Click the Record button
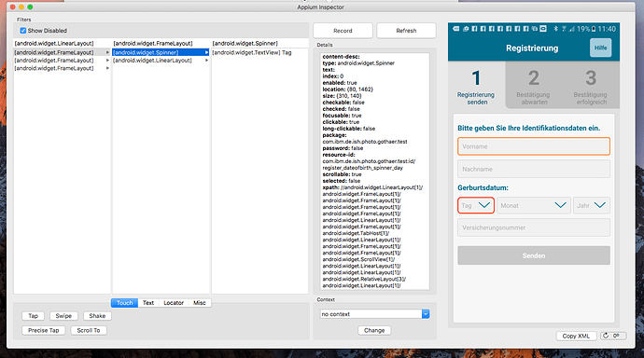Screen dimensions: 644x358 [x=343, y=31]
